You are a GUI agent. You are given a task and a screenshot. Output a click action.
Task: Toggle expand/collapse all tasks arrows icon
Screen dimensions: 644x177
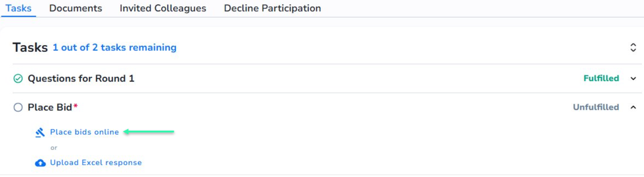point(633,47)
